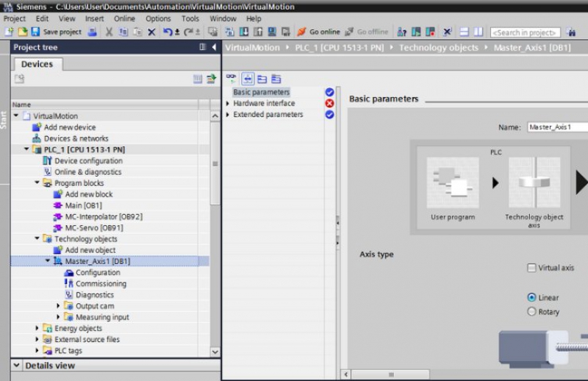This screenshot has width=588, height=381.
Task: Open Add new object under Technology objects
Action: [x=90, y=250]
